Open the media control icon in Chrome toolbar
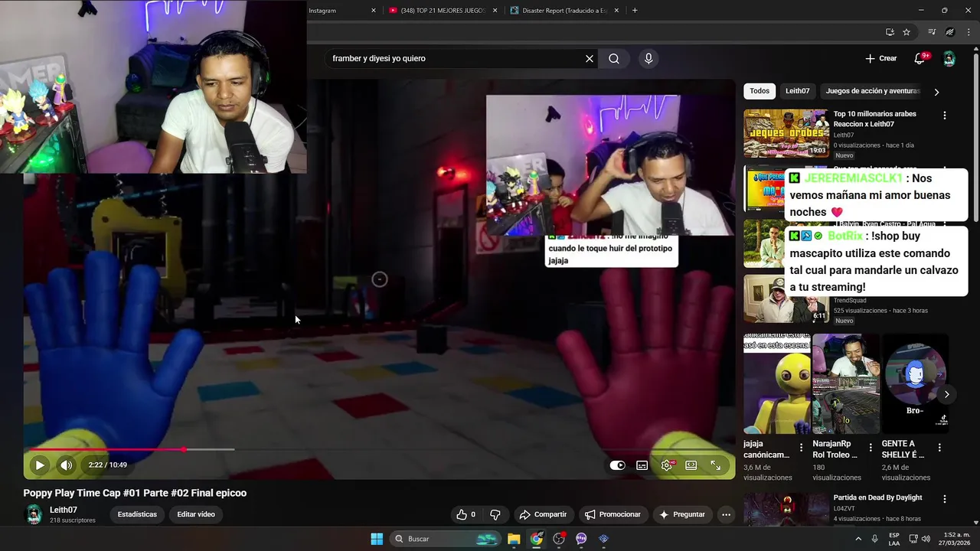The width and height of the screenshot is (980, 551). pyautogui.click(x=932, y=32)
